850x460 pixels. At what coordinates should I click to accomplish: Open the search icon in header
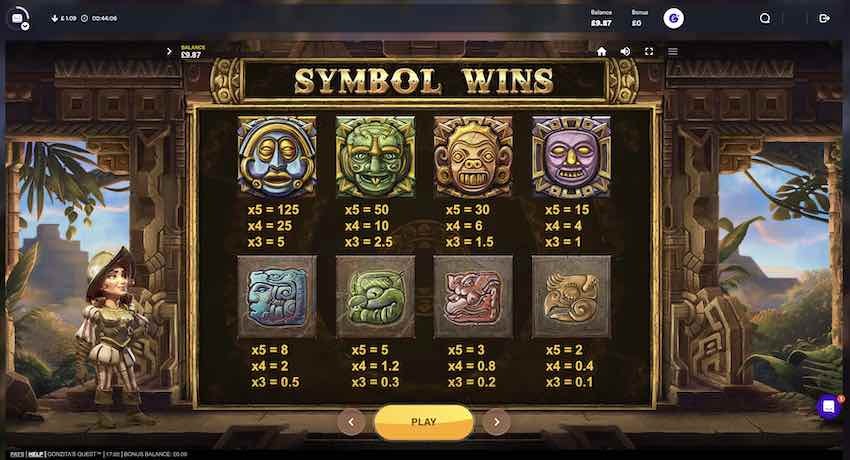[x=765, y=18]
